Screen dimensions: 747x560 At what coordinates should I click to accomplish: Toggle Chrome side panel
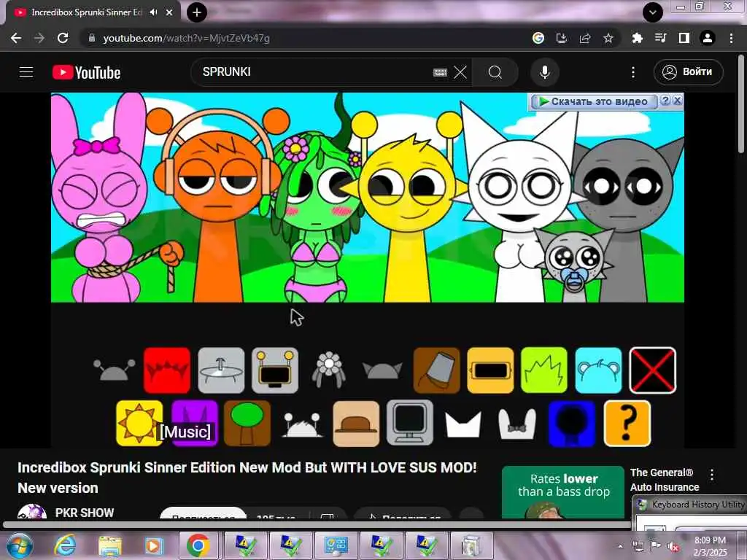(684, 38)
